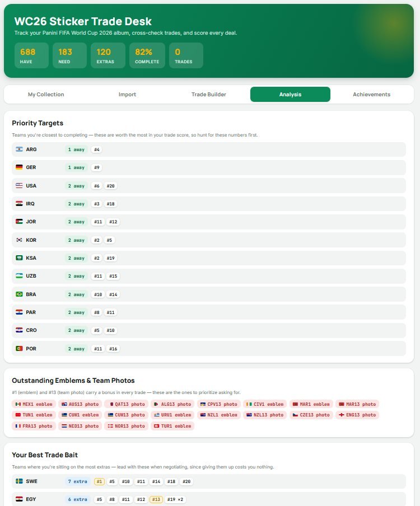Click the POR #16 sticker chip
The image size is (420, 506).
tap(113, 349)
